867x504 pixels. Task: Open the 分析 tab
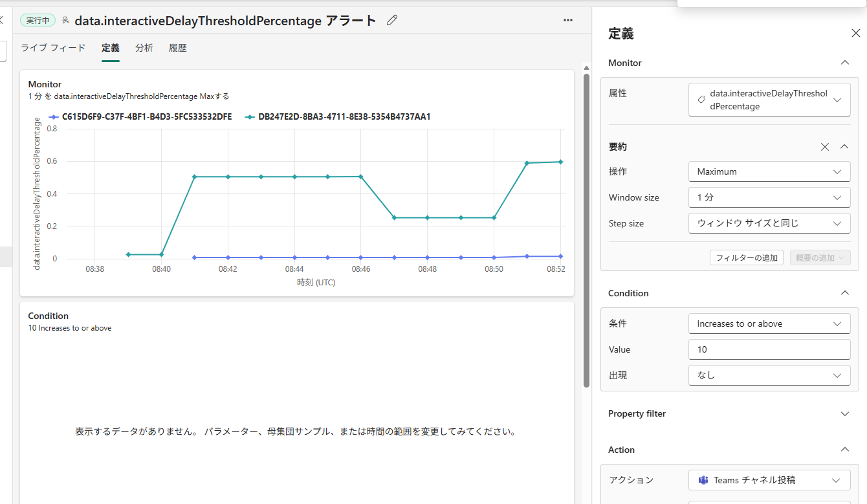(x=144, y=48)
